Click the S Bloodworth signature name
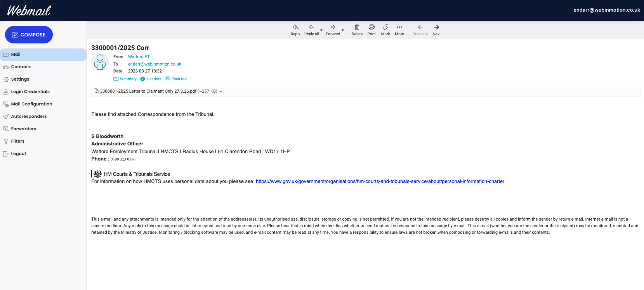Viewport: 644px width, 290px height. [108, 136]
